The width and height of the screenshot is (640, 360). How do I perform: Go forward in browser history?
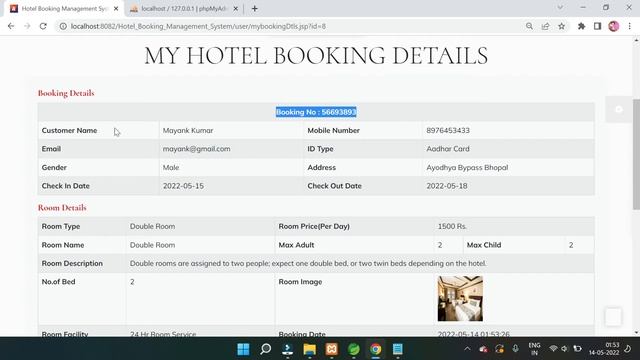27,26
